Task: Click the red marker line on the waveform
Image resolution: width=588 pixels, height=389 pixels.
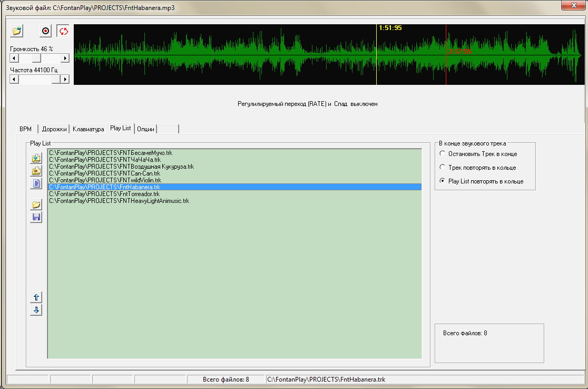Action: (446, 55)
